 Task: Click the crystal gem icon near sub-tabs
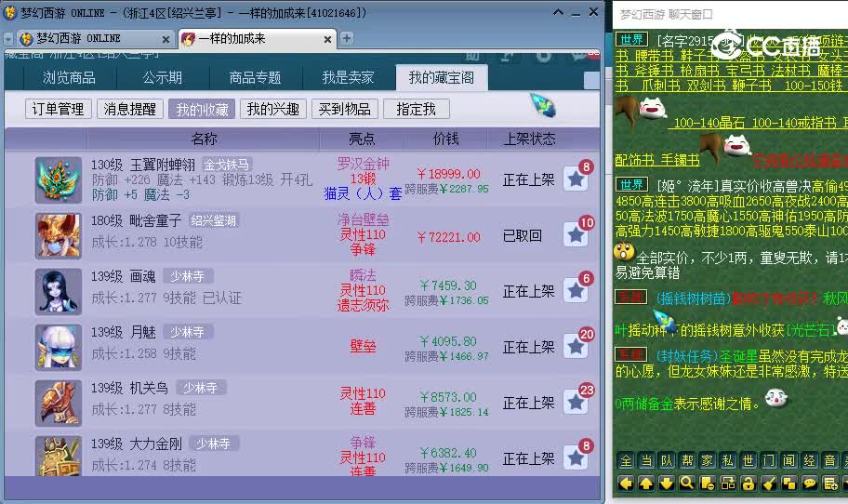pyautogui.click(x=543, y=105)
